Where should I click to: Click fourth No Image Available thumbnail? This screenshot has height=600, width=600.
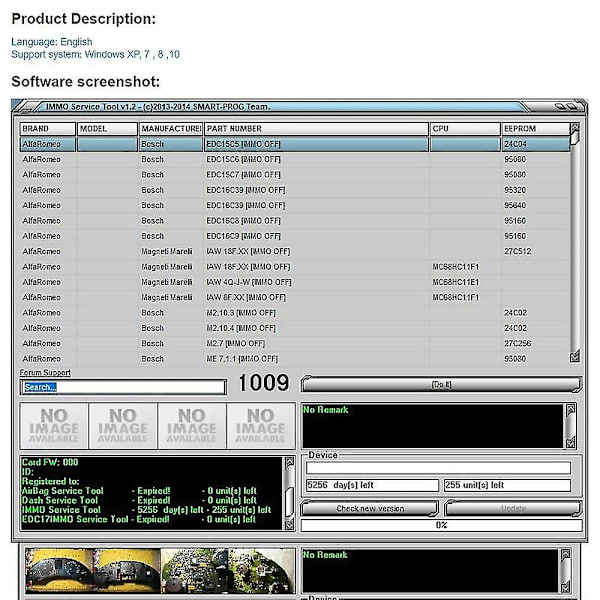261,426
